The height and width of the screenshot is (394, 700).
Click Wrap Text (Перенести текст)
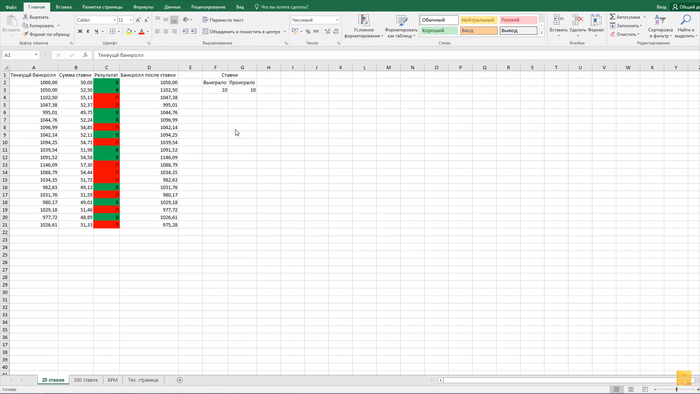223,20
